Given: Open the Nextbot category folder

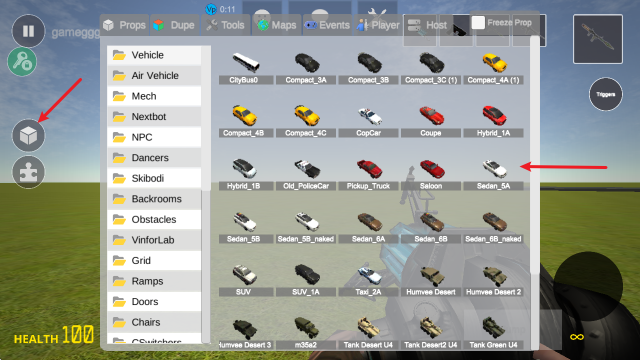Looking at the screenshot, I should [x=154, y=117].
